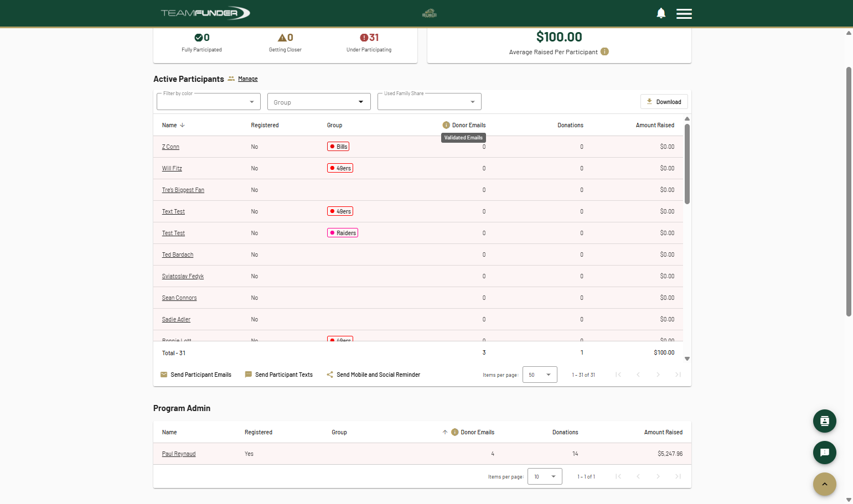
Task: Click the Average Raised Per Participant info icon
Action: tap(605, 51)
